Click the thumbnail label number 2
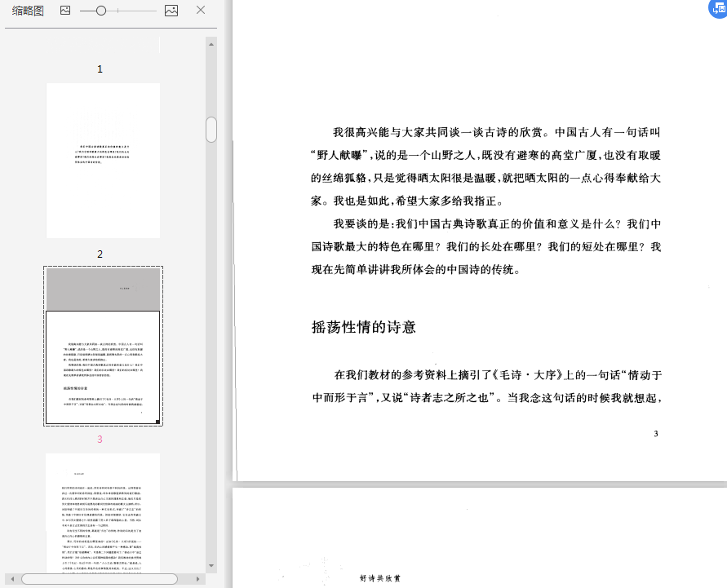Viewport: 727px width, 588px height. 100,254
